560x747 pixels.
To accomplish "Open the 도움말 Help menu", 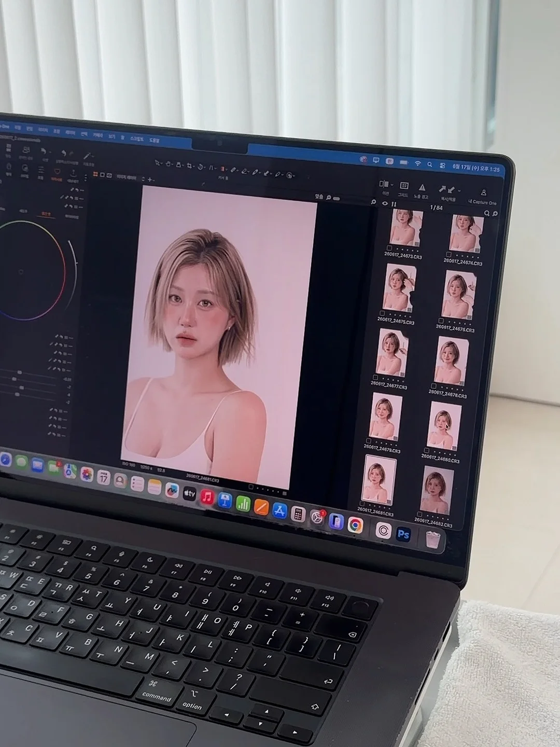I will (154, 140).
